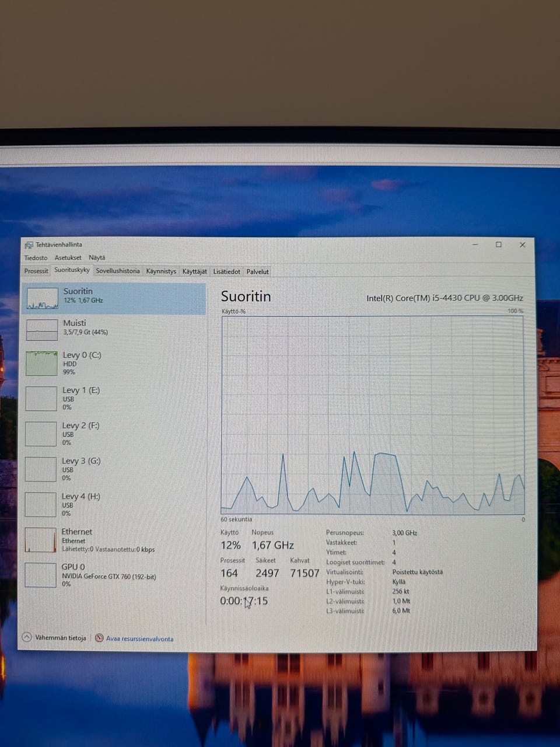Select the Levy 0 (C:) disk thumbnail
Image resolution: width=560 pixels, height=747 pixels.
42,363
